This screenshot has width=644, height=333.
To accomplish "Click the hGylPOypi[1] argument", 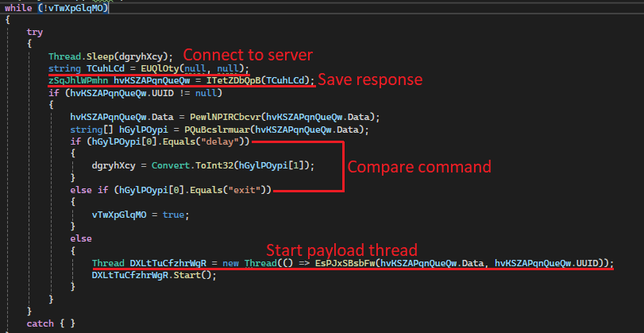I will tap(268, 165).
